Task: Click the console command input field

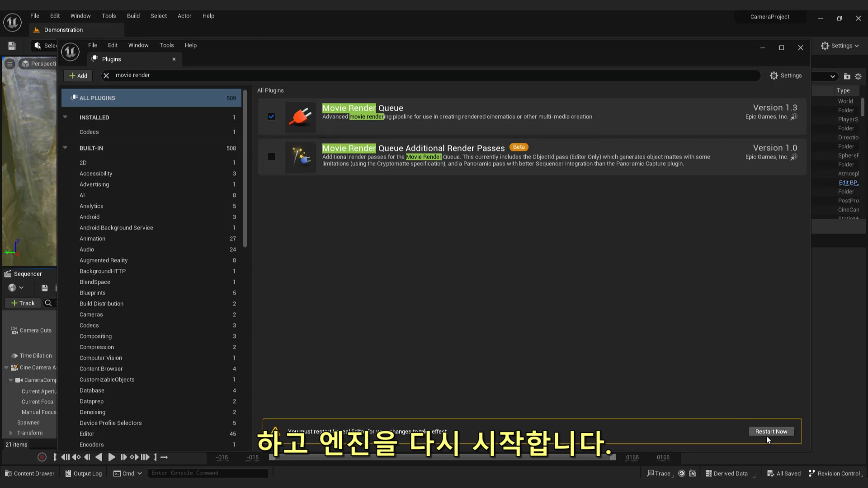Action: [208, 473]
